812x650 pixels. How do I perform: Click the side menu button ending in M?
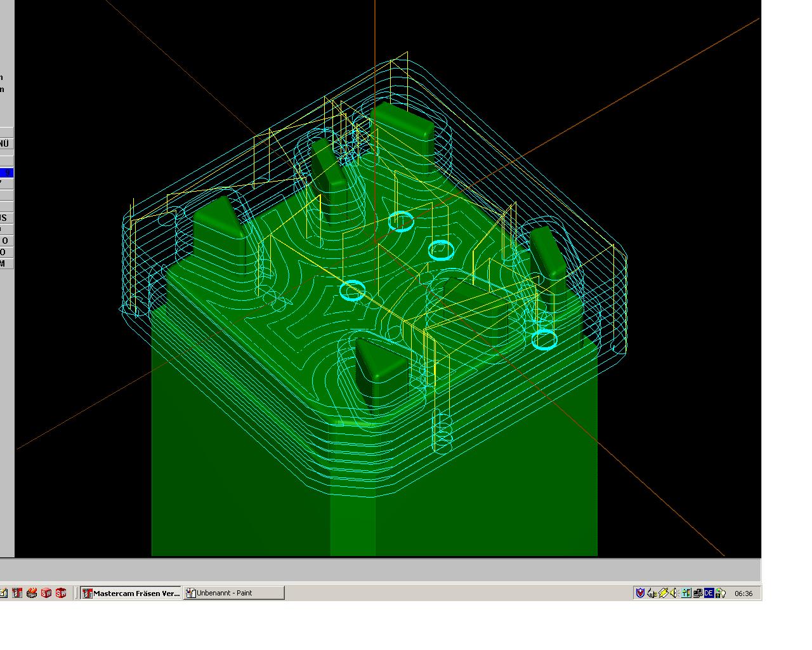click(6, 263)
